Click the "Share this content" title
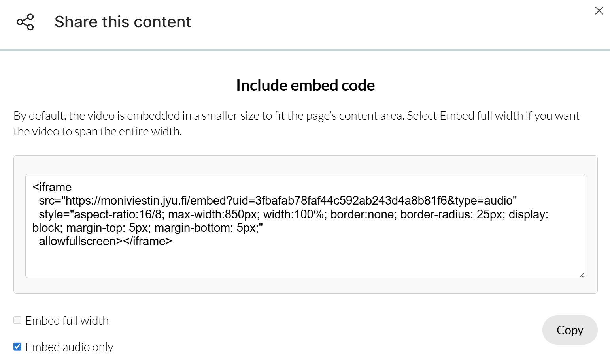This screenshot has width=610, height=364. [123, 22]
